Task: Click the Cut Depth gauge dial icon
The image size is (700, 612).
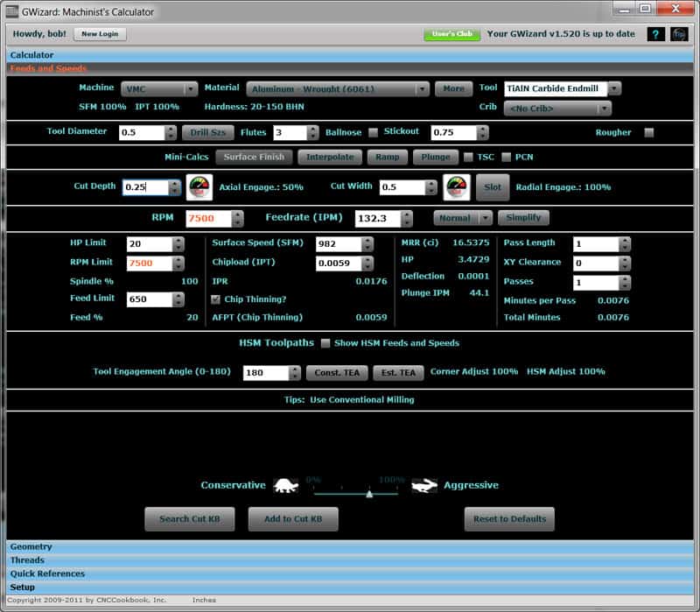Action: click(199, 186)
